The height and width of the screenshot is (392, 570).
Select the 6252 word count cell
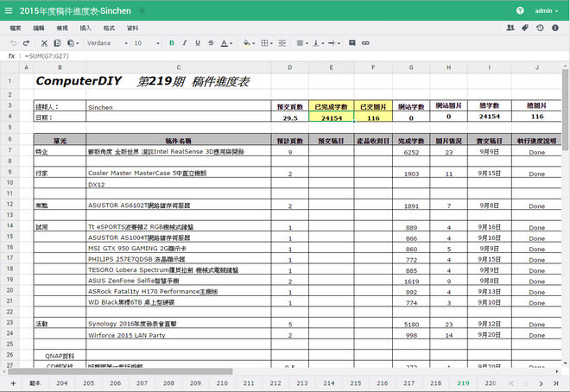tap(411, 151)
